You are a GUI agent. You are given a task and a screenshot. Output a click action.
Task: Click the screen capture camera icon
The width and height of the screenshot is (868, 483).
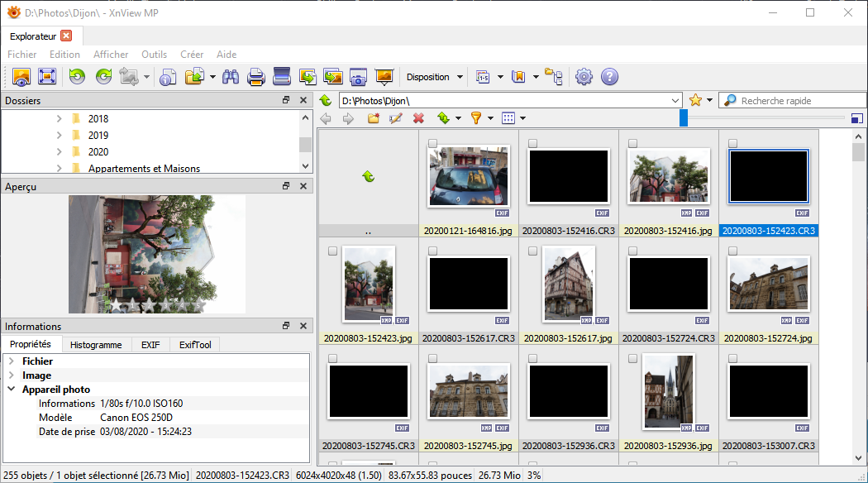(358, 77)
